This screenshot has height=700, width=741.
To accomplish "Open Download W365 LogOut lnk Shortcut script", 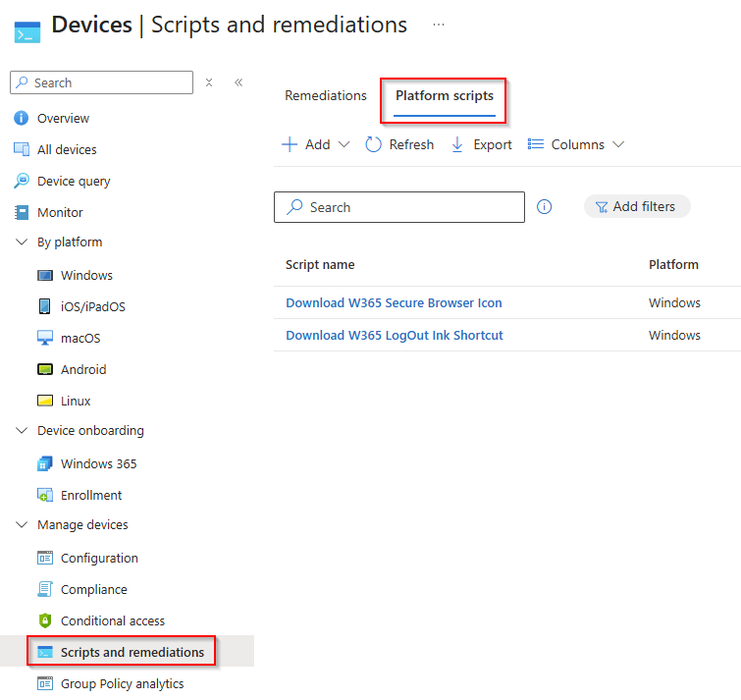I will point(395,336).
